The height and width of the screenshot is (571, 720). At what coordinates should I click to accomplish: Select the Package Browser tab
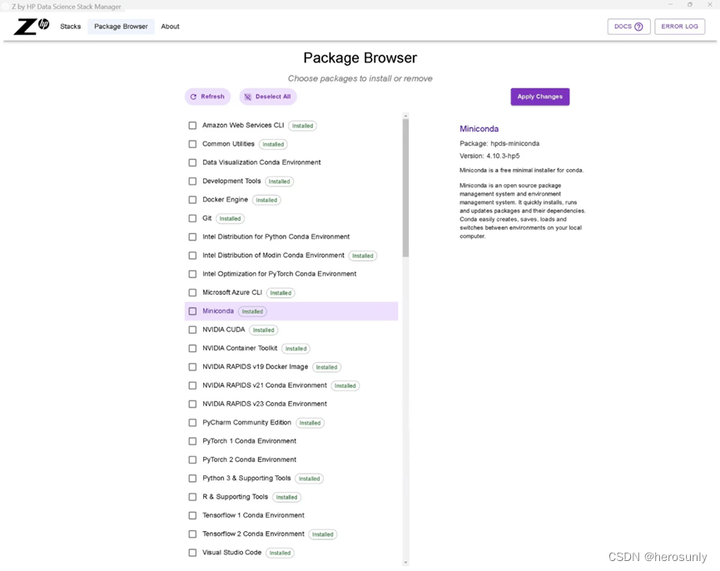(x=121, y=27)
